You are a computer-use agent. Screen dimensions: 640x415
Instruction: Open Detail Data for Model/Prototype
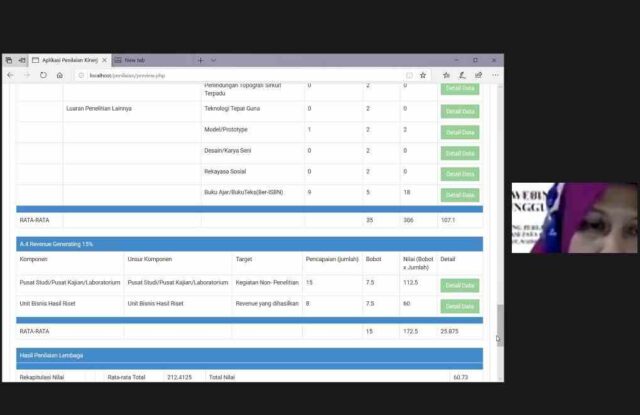(460, 132)
